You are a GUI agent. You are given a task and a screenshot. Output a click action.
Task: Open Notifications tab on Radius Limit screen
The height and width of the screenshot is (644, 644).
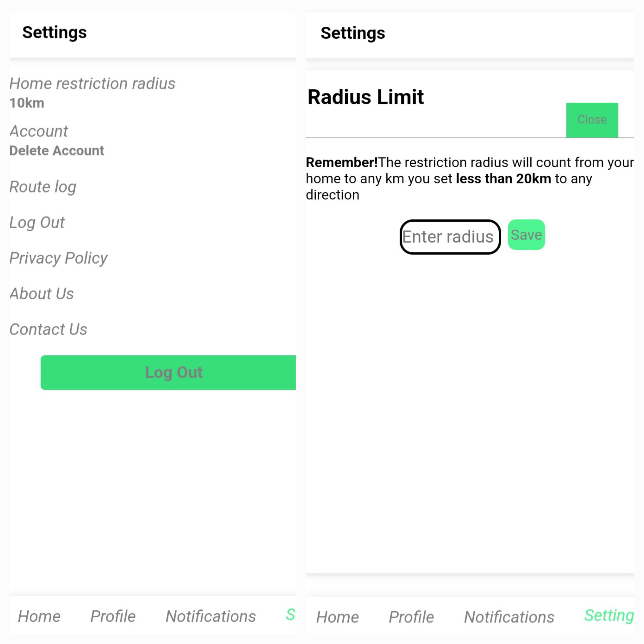(509, 617)
